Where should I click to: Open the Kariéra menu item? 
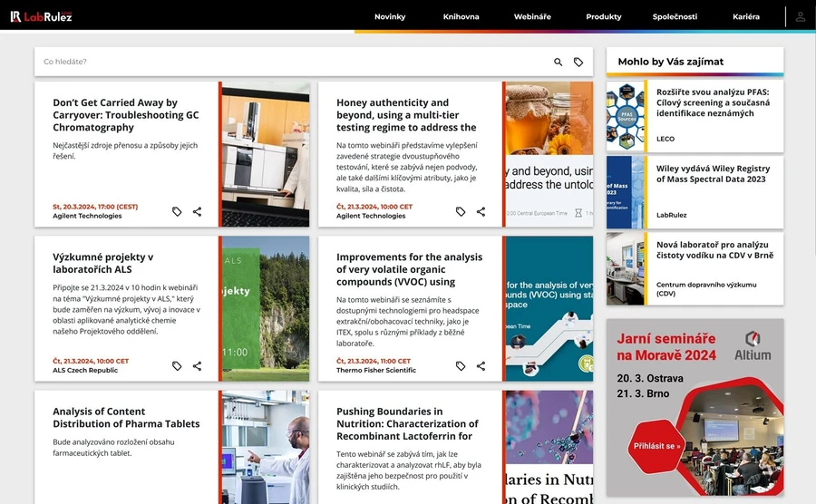point(746,16)
